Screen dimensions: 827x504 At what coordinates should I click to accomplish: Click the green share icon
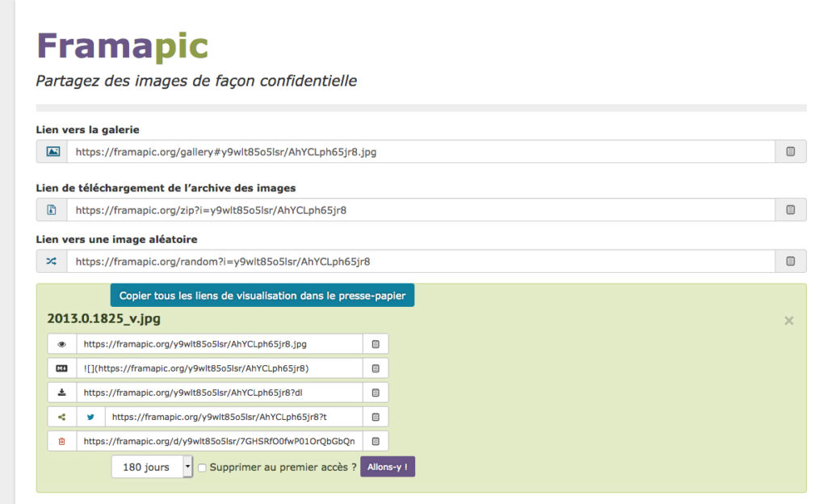[x=61, y=417]
